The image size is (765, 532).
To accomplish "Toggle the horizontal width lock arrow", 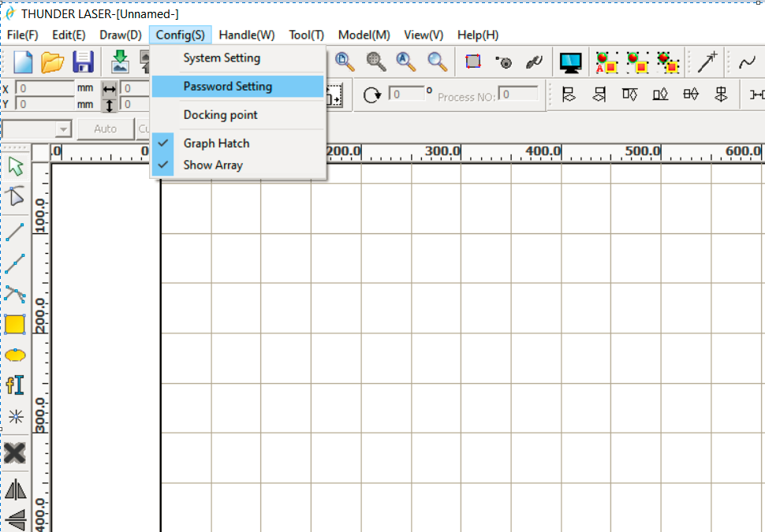I will tap(110, 89).
